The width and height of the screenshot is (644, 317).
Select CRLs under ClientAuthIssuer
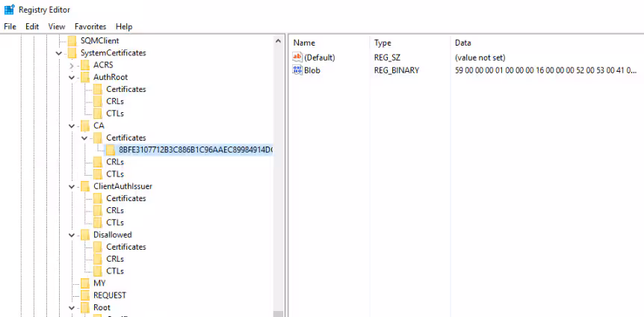click(x=114, y=211)
